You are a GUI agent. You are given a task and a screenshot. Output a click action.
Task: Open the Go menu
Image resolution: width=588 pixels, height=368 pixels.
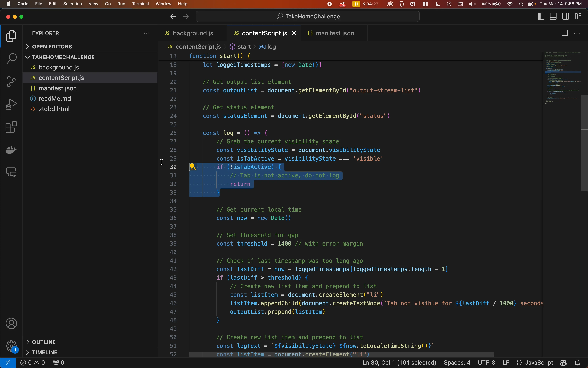click(108, 4)
